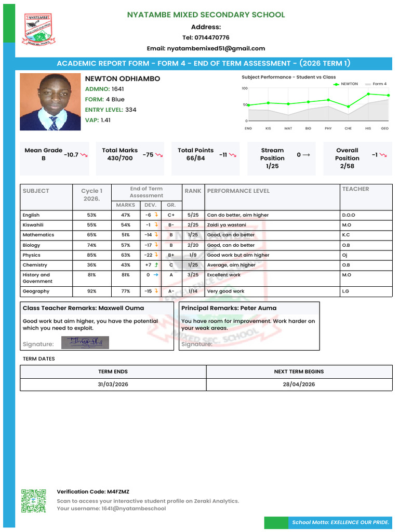Viewport: 399px width, 532px height.
Task: Click the school name heading
Action: [x=206, y=15]
